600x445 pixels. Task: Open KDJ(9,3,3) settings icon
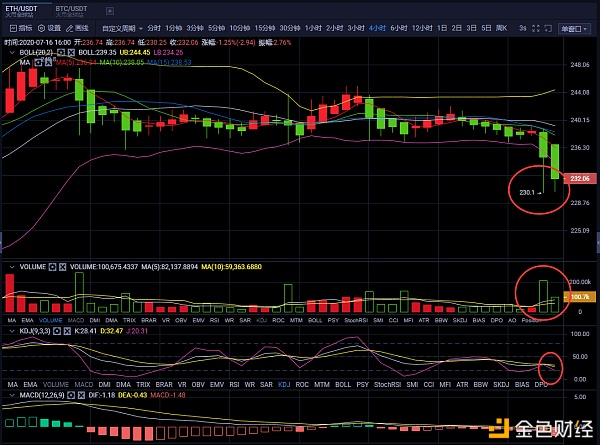click(x=57, y=331)
